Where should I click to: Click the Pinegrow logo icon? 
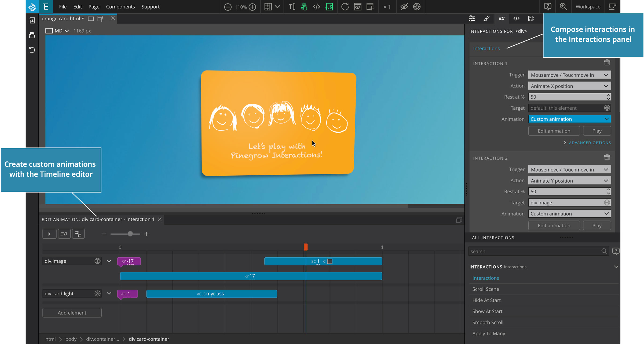32,7
